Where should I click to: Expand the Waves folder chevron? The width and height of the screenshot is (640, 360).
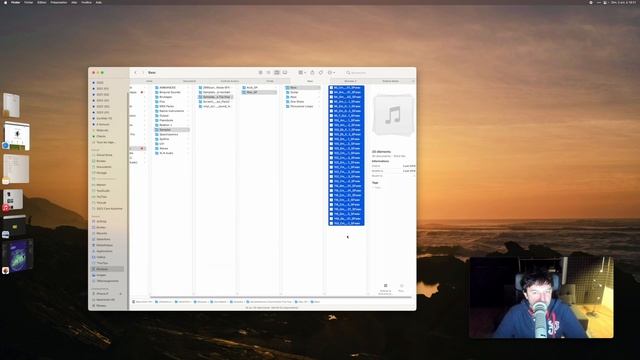coord(188,149)
